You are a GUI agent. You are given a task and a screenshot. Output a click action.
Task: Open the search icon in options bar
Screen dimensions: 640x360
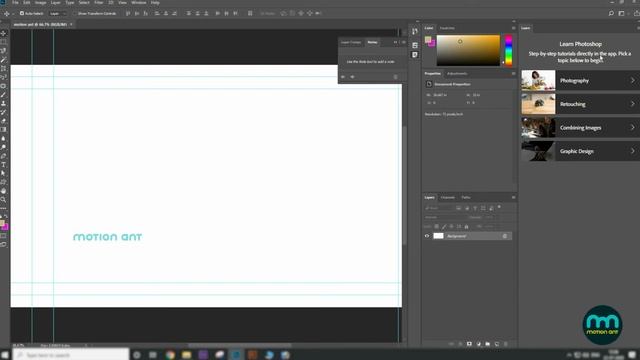coord(611,13)
